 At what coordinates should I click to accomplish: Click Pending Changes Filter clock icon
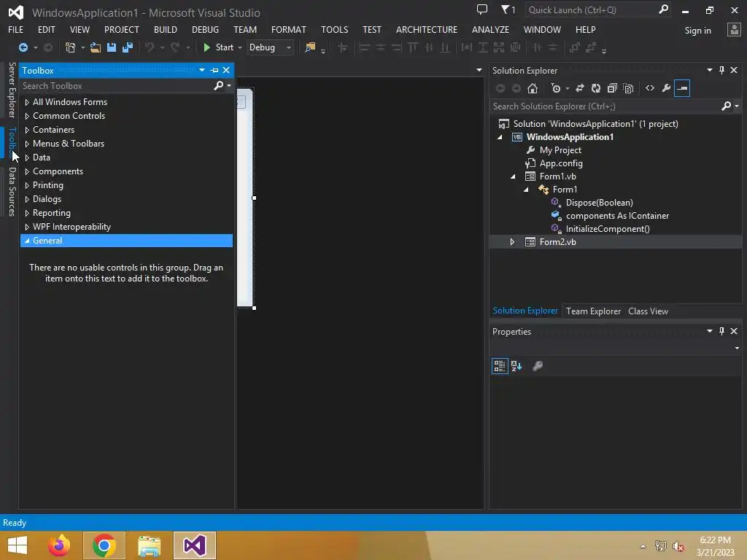pyautogui.click(x=555, y=88)
